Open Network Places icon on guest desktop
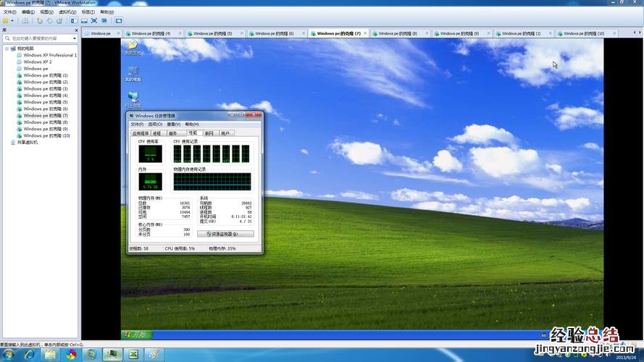This screenshot has width=644, height=362. [x=133, y=98]
